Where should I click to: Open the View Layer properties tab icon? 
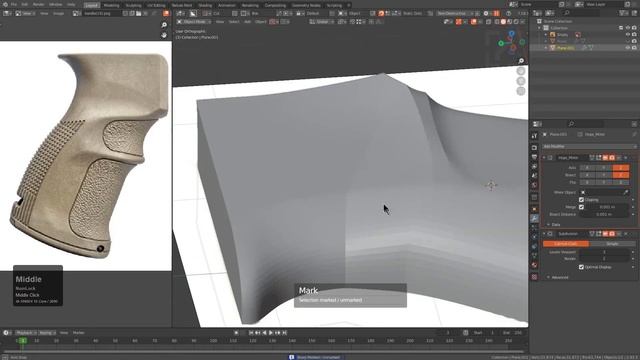click(x=534, y=167)
